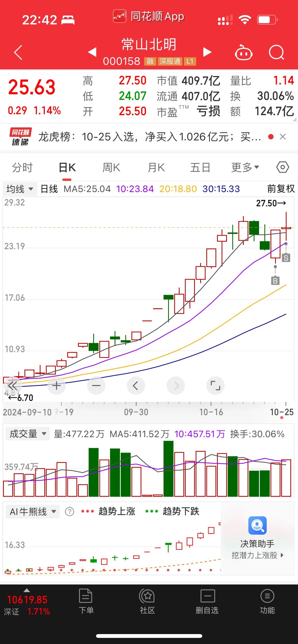Tap purple 10:23.84 MA label
The image size is (298, 644).
(x=135, y=189)
